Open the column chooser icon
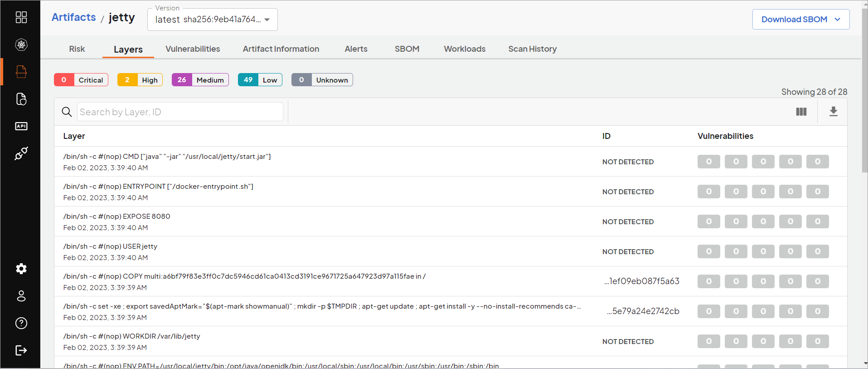The image size is (868, 369). [x=801, y=112]
